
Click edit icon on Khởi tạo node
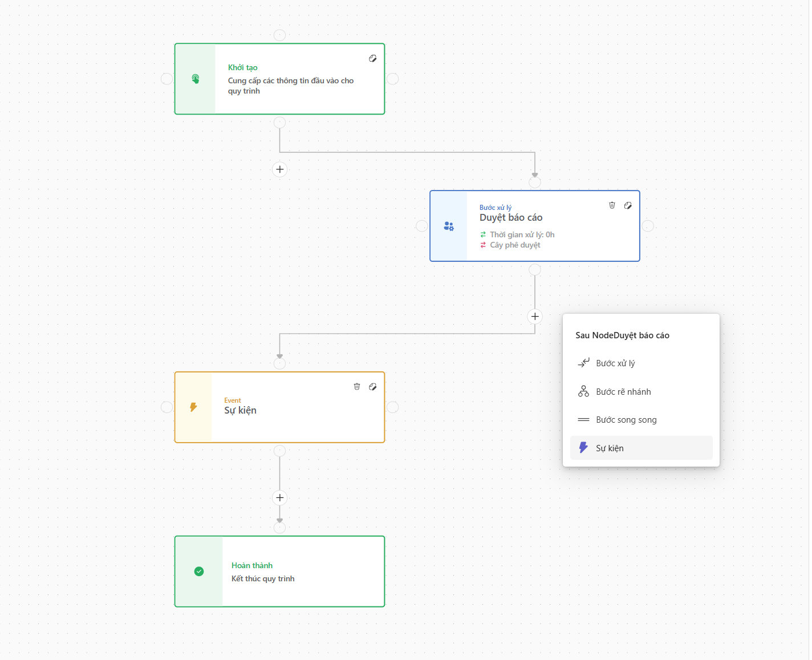tap(372, 58)
